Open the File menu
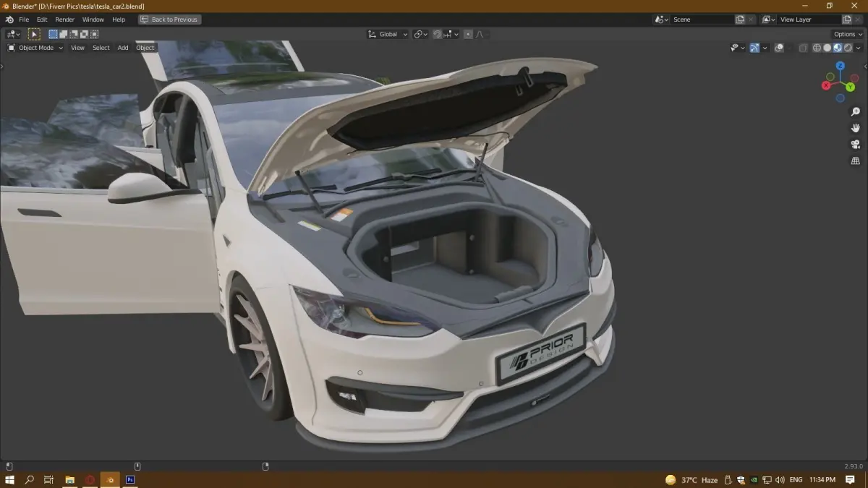Viewport: 868px width, 488px height. pyautogui.click(x=24, y=20)
